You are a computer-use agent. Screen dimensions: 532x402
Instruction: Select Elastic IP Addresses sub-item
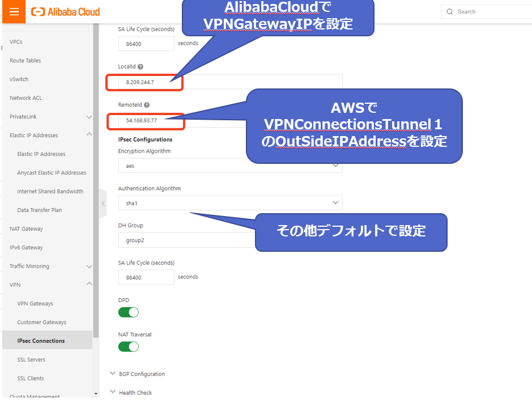41,154
